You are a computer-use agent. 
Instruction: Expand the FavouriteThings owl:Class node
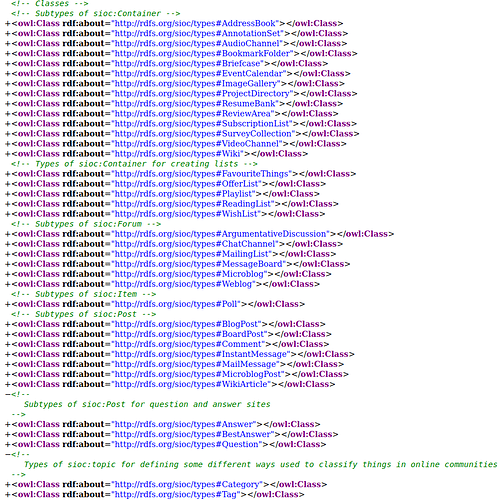click(x=8, y=174)
